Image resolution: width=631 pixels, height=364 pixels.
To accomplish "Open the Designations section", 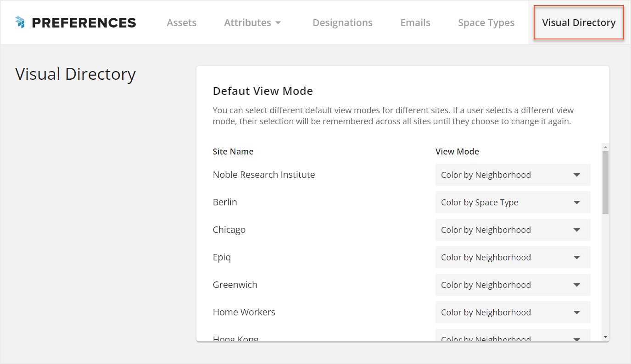I will tap(342, 22).
